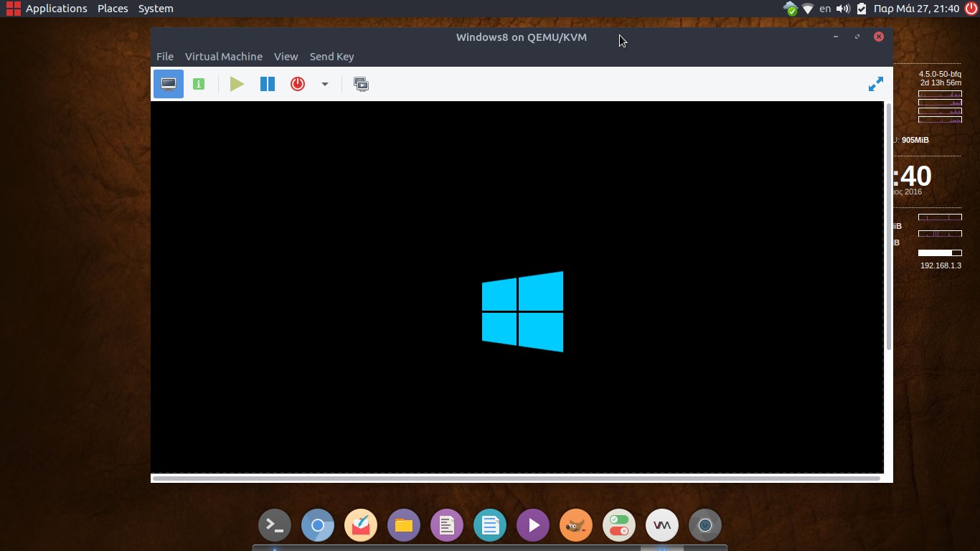This screenshot has width=980, height=551.
Task: Open the Places menu
Action: 113,9
